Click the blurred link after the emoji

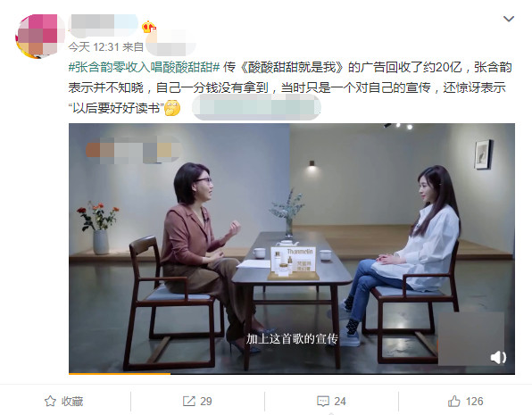pos(256,107)
